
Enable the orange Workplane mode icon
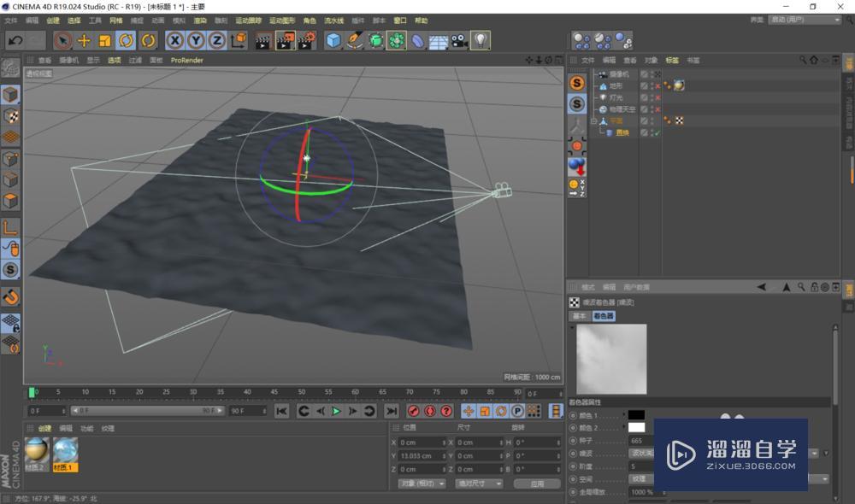point(10,138)
